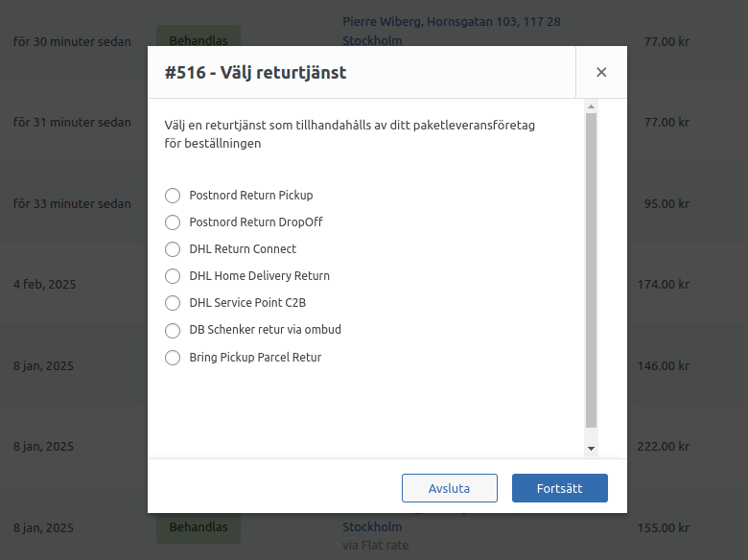The height and width of the screenshot is (560, 748).
Task: Pick DHL Home Delivery Return option
Action: coord(173,276)
